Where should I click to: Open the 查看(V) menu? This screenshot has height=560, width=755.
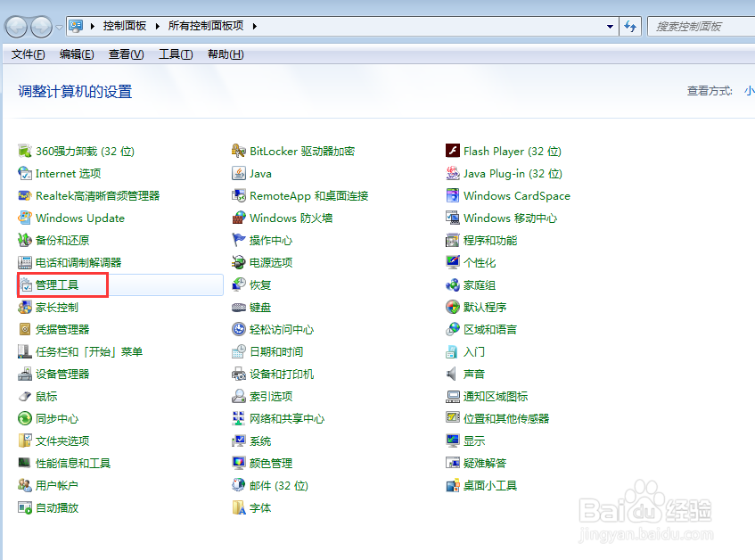coord(127,54)
